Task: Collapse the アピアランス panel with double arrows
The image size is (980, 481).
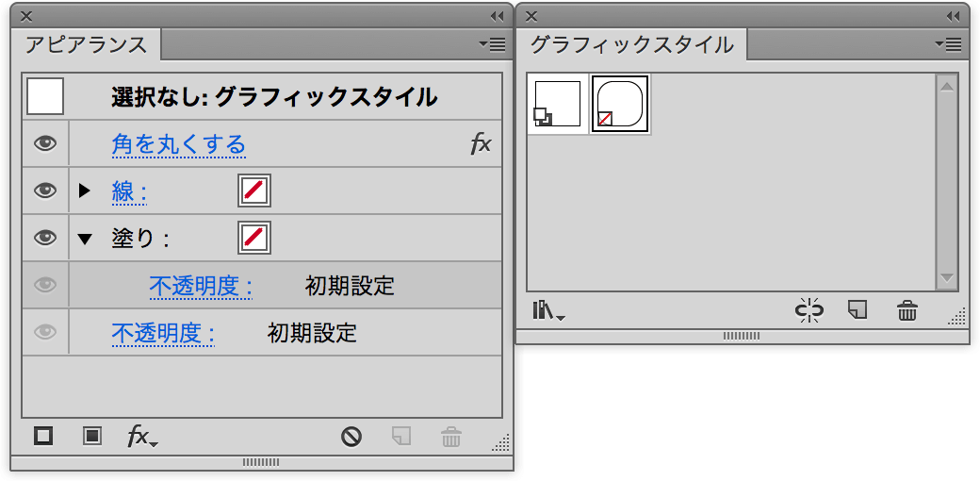Action: click(497, 17)
